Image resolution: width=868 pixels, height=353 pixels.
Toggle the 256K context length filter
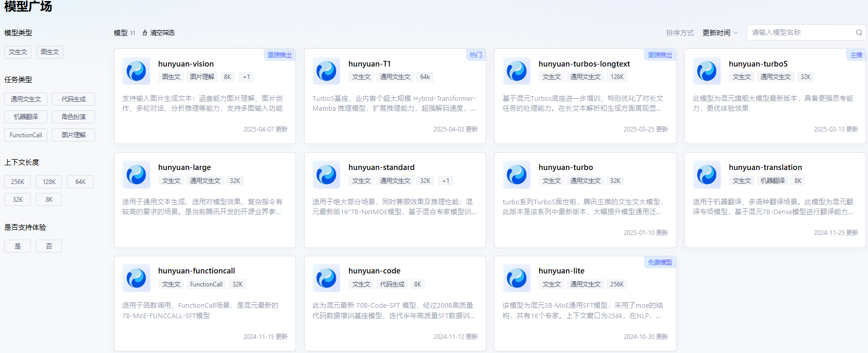point(18,182)
